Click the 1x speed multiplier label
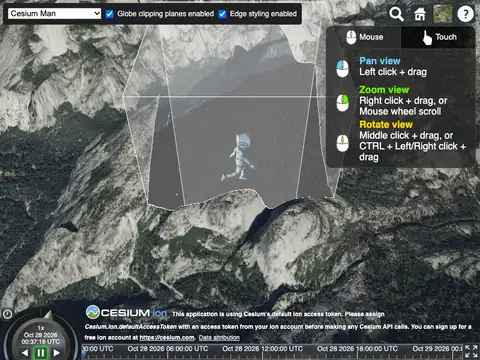 [x=41, y=328]
